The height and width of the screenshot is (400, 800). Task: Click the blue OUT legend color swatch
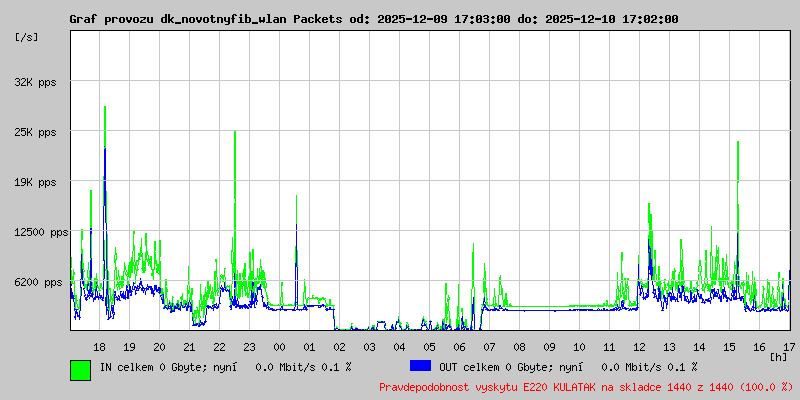tap(420, 366)
